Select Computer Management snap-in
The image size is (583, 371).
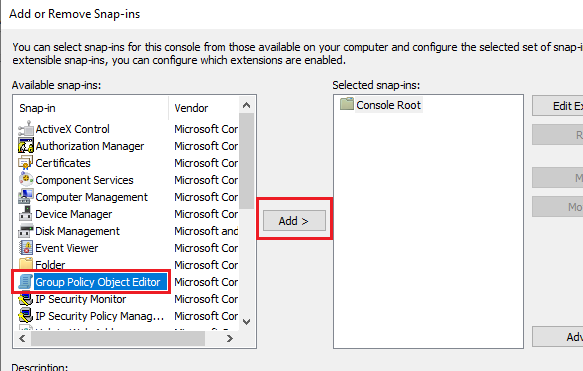(x=91, y=197)
